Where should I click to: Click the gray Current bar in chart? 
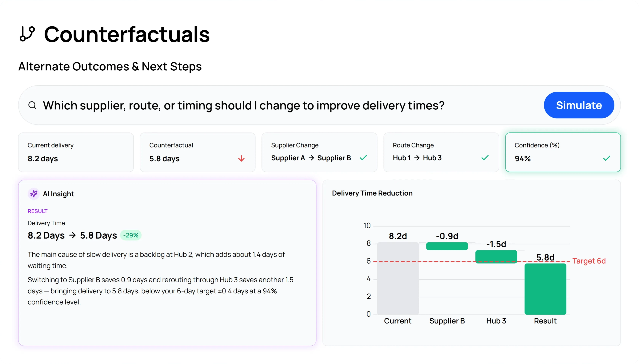[x=397, y=278]
